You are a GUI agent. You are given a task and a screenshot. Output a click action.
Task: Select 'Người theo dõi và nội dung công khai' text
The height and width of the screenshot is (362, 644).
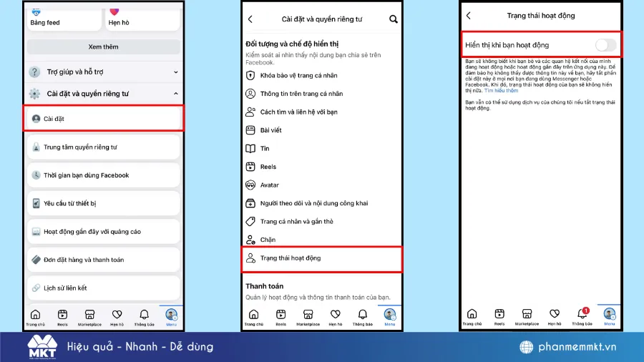pyautogui.click(x=314, y=203)
